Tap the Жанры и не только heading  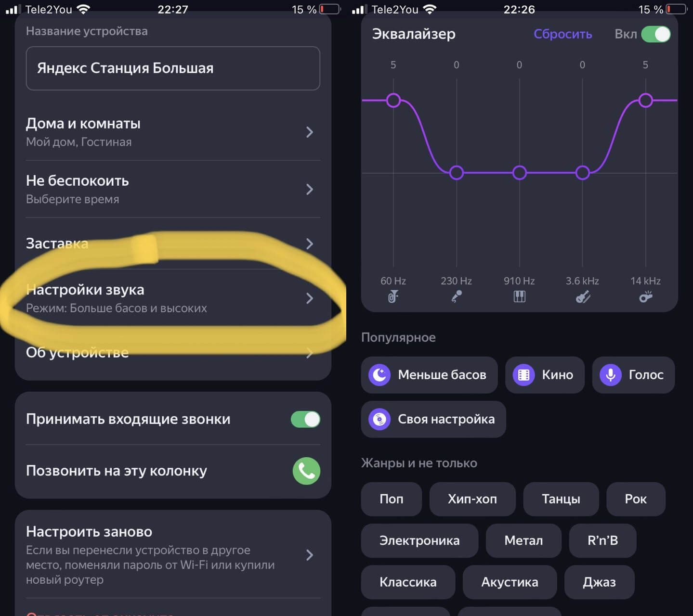point(419,463)
